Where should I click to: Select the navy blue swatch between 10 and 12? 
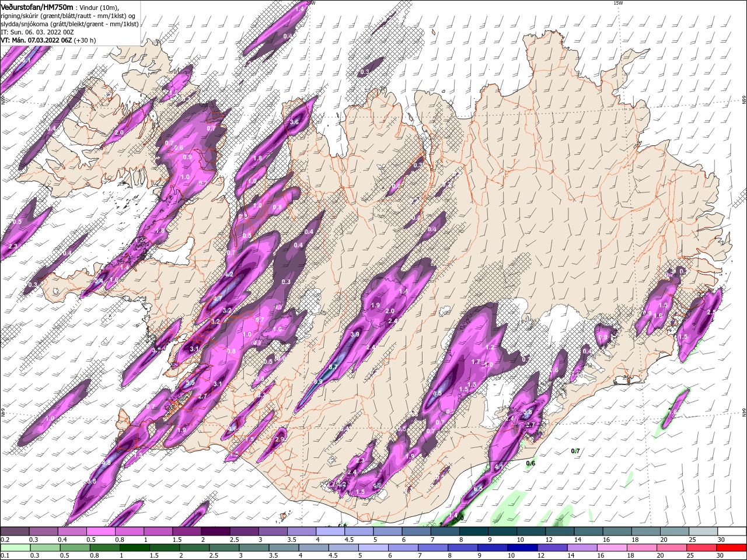[x=523, y=548]
